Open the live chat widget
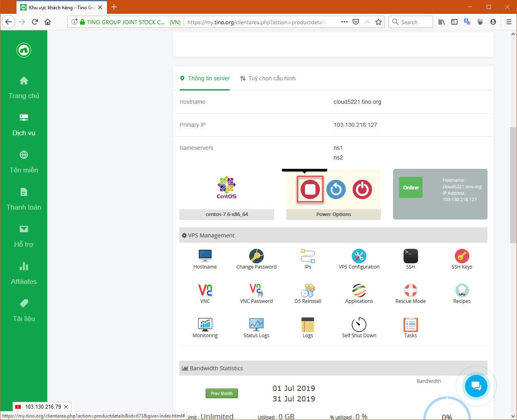The width and height of the screenshot is (517, 420). [x=476, y=386]
